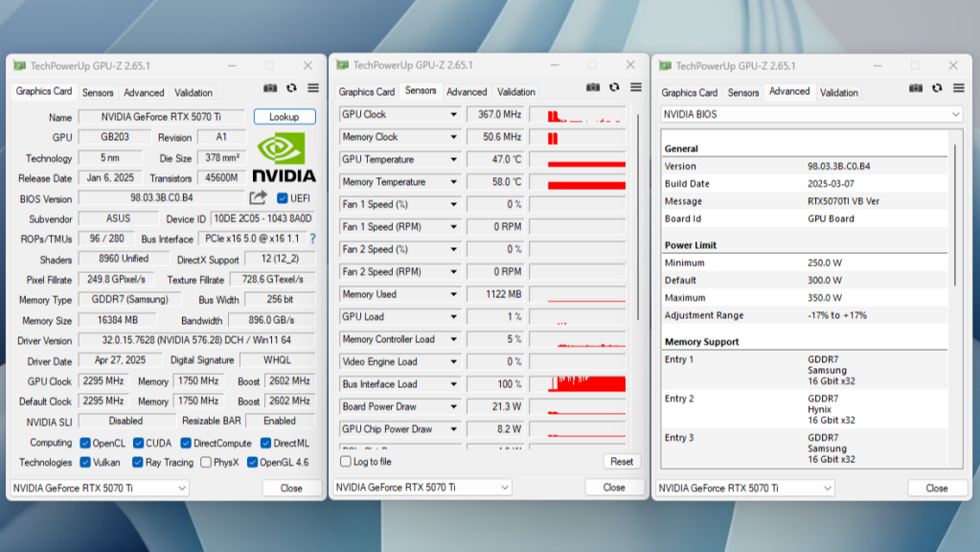Click the Sensors window vertical scrollbar

pos(637,216)
